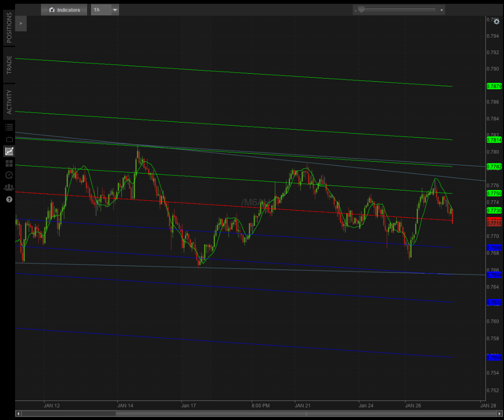Click the Jan 17 date label
This screenshot has height=420, width=504.
188,405
